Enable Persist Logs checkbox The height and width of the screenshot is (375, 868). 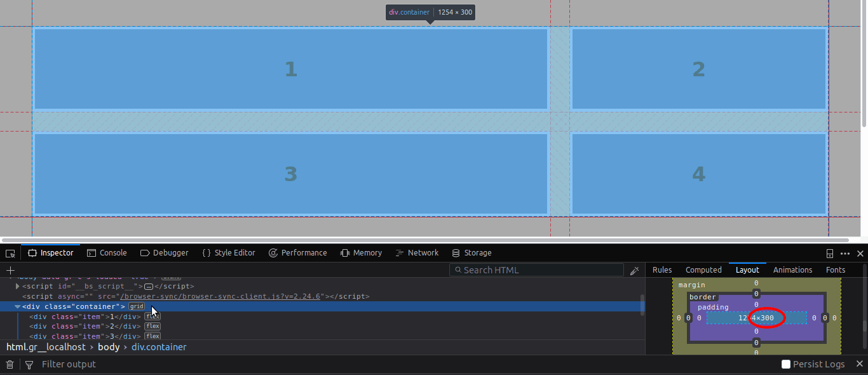[x=786, y=364]
